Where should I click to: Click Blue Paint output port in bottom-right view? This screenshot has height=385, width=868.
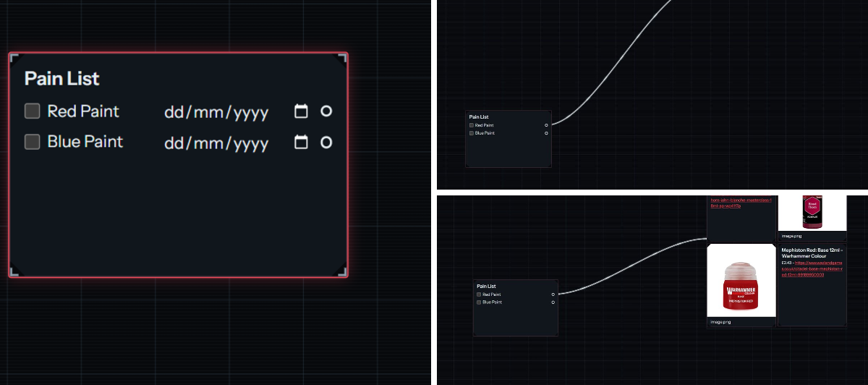pyautogui.click(x=553, y=302)
